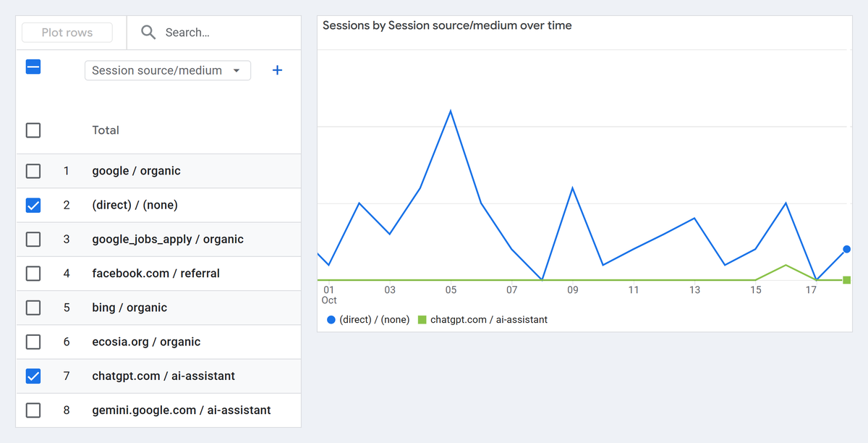
Task: Click the 05 date label on the axis
Action: click(451, 290)
